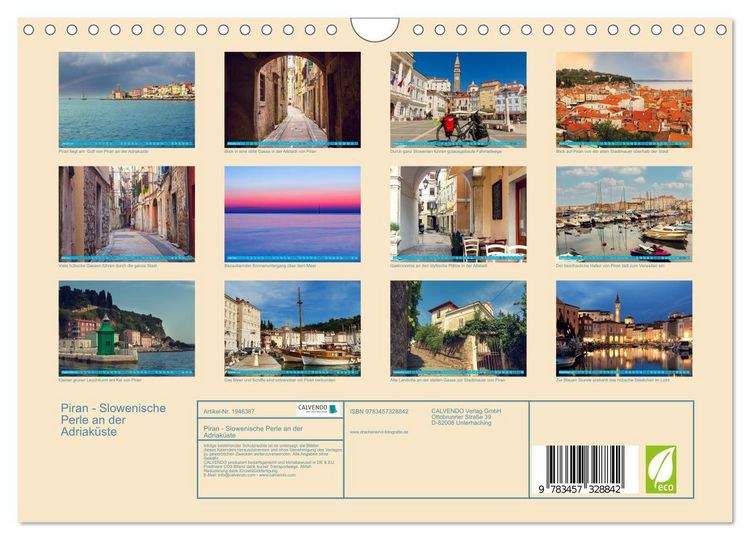Screen dimensions: 750x540
Task: Click caption 'Gastronomie an den idyllische Plätze'
Action: [x=438, y=265]
